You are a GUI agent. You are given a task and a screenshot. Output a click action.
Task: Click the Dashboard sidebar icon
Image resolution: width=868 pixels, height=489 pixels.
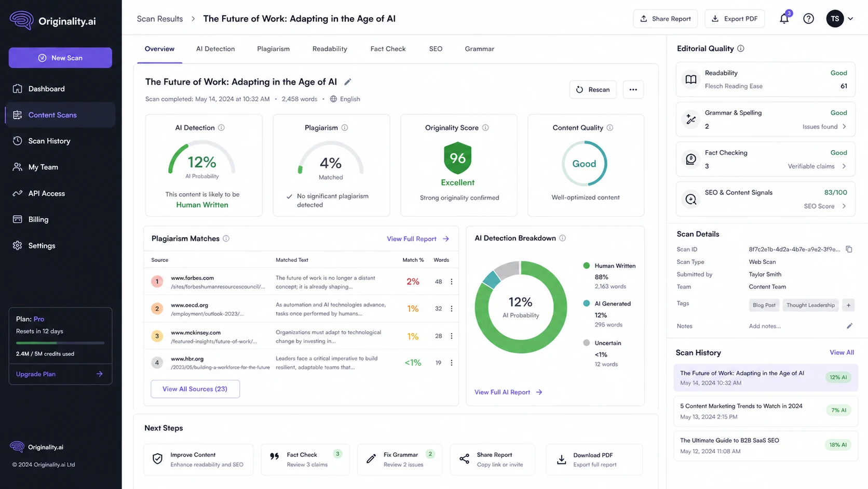tap(18, 89)
